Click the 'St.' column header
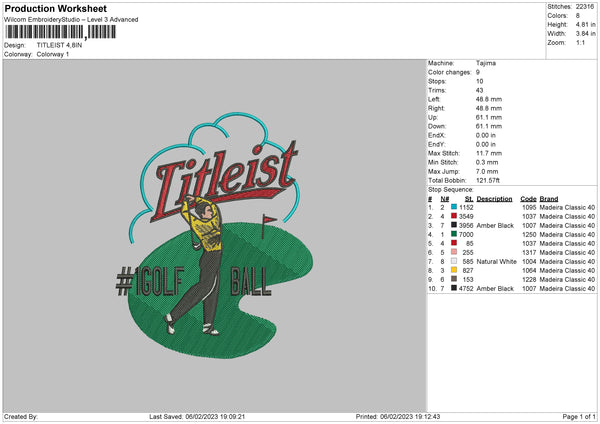Viewport: 600px width, 424px height. point(469,199)
